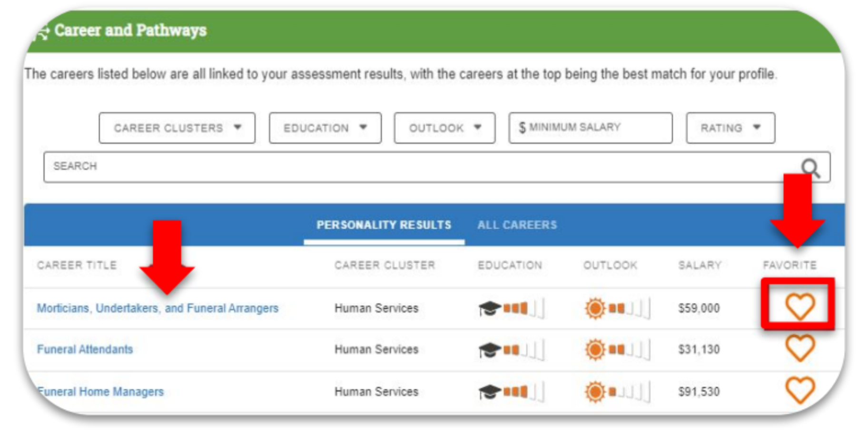Click the graduation cap icon for Morticians

pyautogui.click(x=489, y=308)
